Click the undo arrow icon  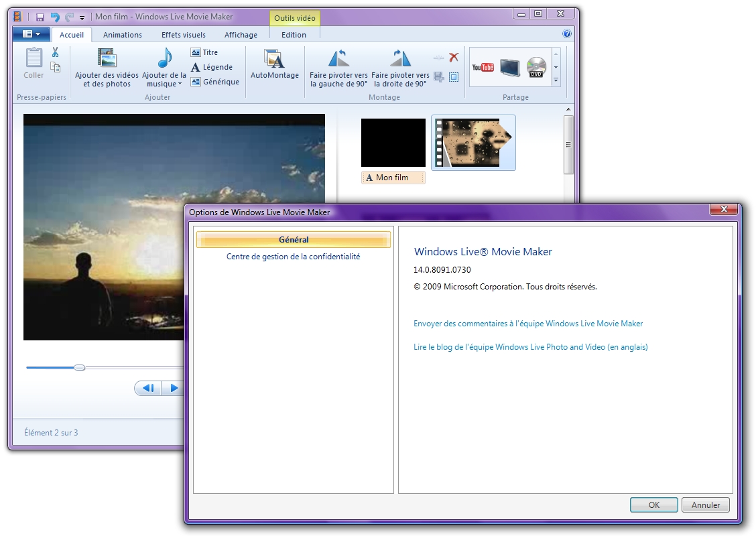point(55,17)
